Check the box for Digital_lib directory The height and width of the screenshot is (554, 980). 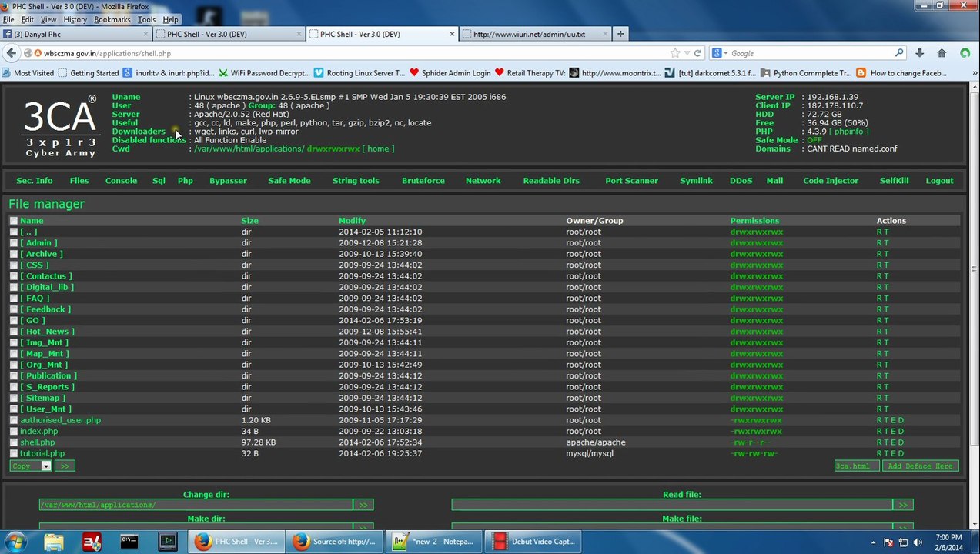point(13,287)
